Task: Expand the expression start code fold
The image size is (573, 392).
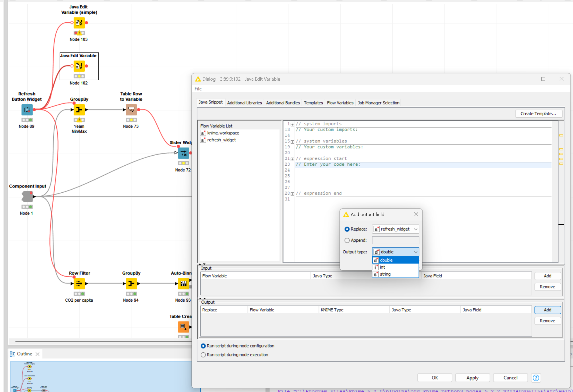Action: coord(293,159)
